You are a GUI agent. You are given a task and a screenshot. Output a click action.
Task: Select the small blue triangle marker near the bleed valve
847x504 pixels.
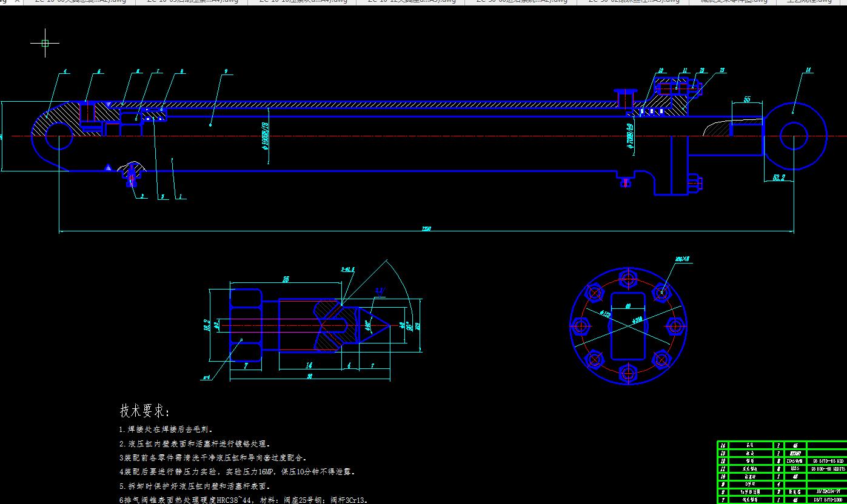pyautogui.click(x=108, y=167)
